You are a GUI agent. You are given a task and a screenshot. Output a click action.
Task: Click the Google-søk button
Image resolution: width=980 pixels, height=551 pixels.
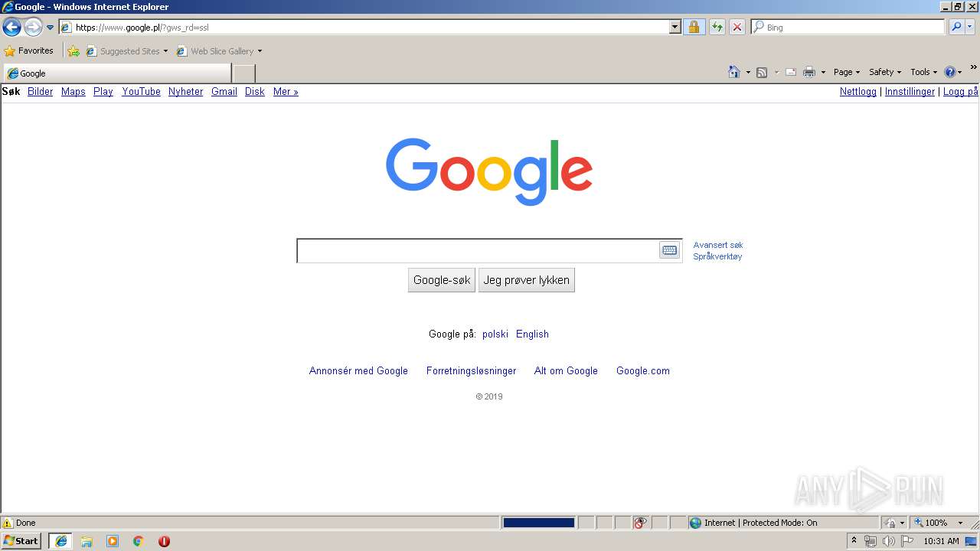[x=442, y=280]
